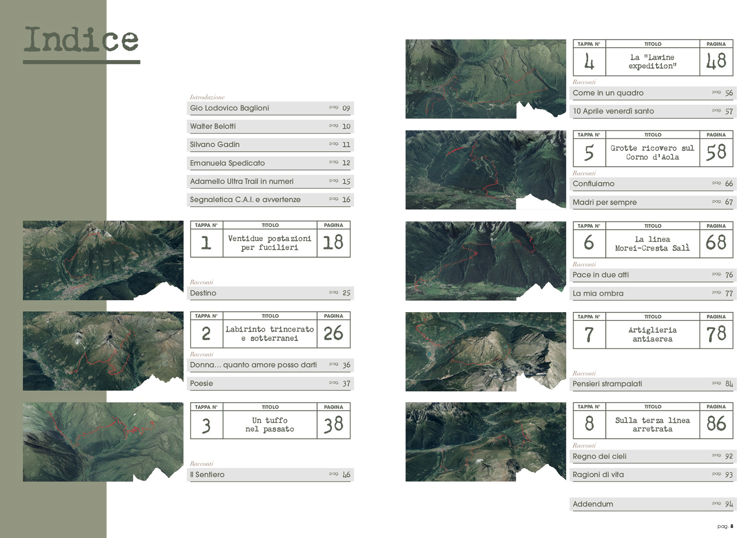The image size is (756, 538).
Task: Click 'Racconti' label above 'Regno dei cieli'
Action: point(584,446)
